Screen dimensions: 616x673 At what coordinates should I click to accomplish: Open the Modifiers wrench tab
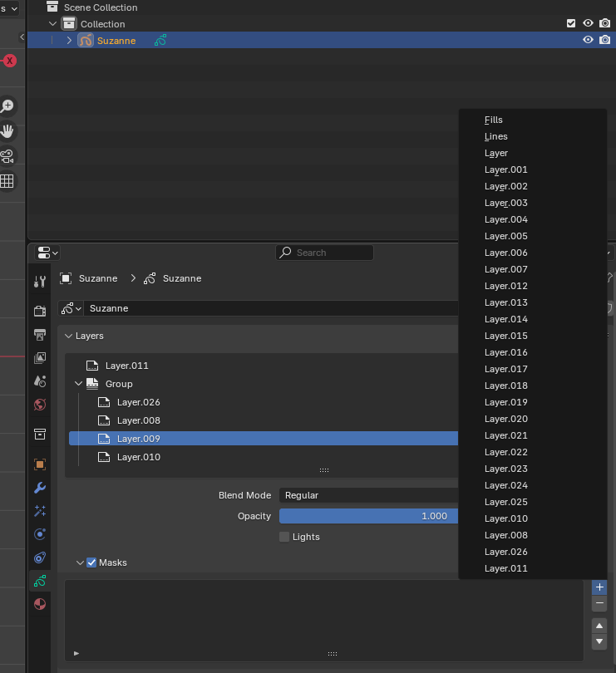pos(40,488)
